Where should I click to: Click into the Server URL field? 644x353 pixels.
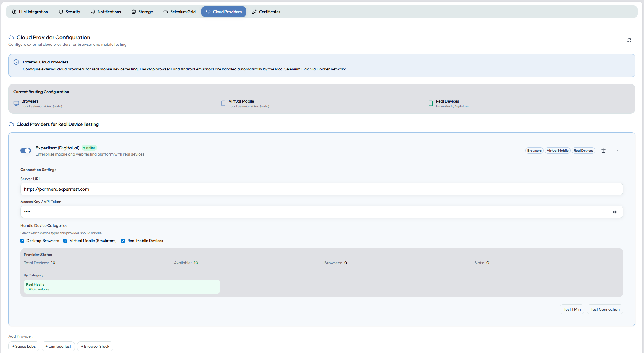point(322,189)
